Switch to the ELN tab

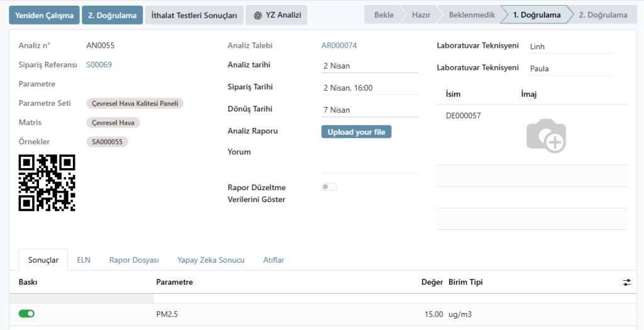84,259
